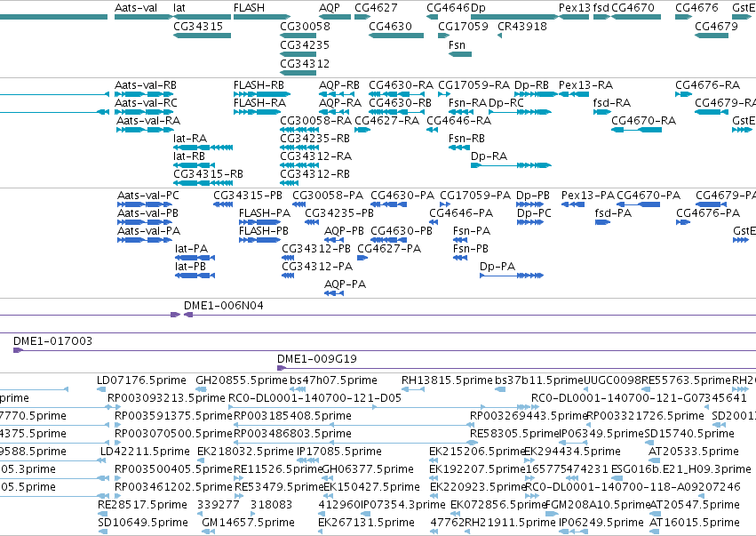Click the GH20855.5prime EST label
756x536 pixels.
(x=241, y=380)
